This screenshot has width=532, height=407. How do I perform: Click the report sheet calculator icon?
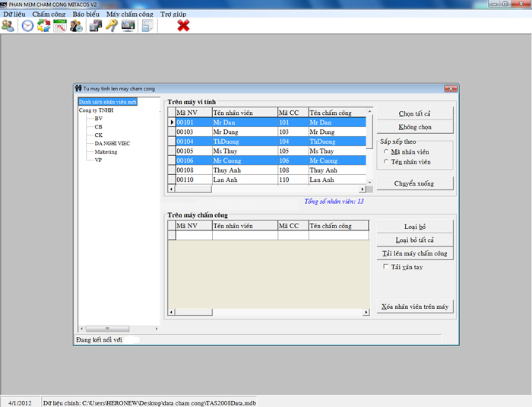[147, 26]
